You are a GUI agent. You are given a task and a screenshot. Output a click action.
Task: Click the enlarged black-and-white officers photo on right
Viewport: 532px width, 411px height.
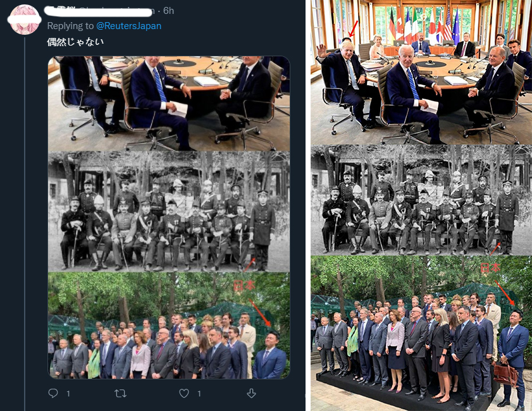click(x=421, y=200)
